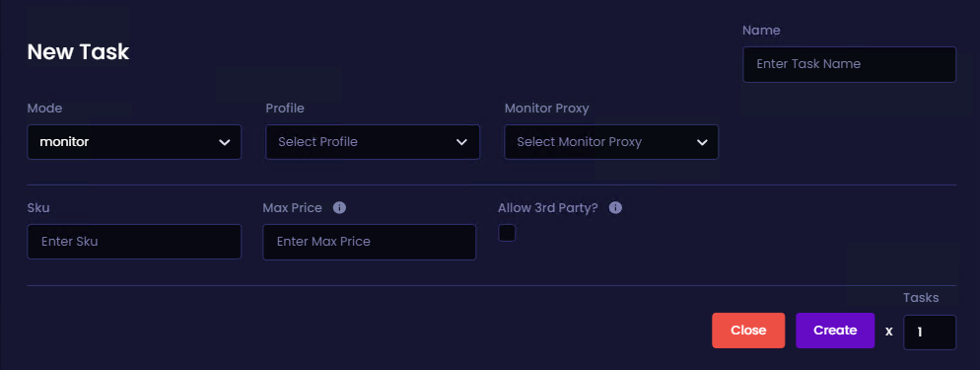Image resolution: width=980 pixels, height=370 pixels.
Task: Click the Monitor Proxy label
Action: pos(547,109)
